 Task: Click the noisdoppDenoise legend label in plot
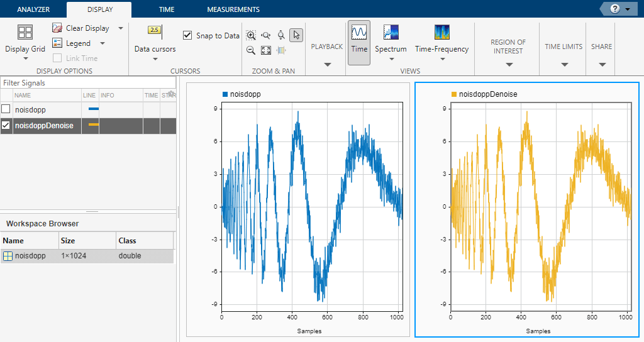pos(488,94)
